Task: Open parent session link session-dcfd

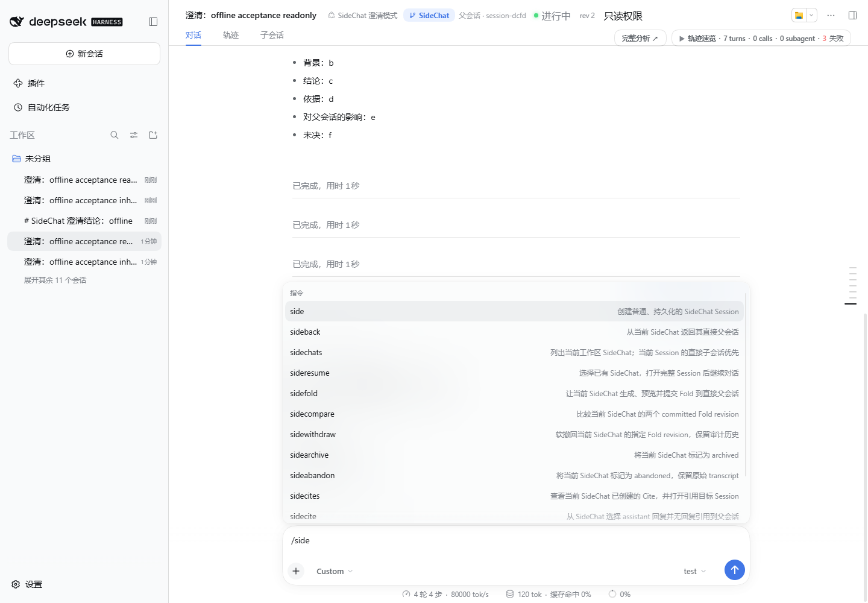Action: coord(492,16)
